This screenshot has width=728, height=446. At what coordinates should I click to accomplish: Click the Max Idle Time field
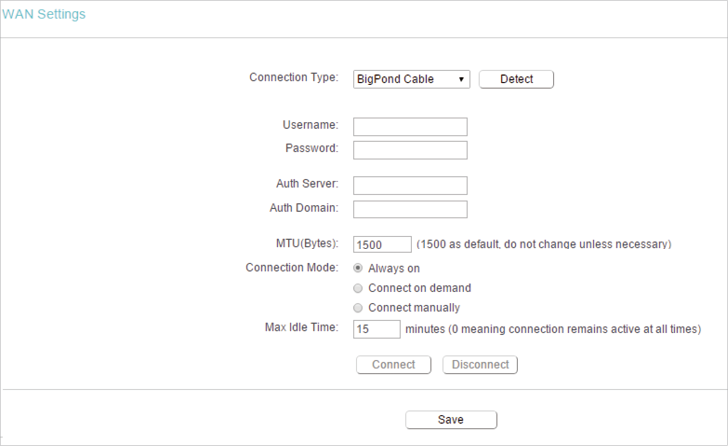[x=377, y=329]
